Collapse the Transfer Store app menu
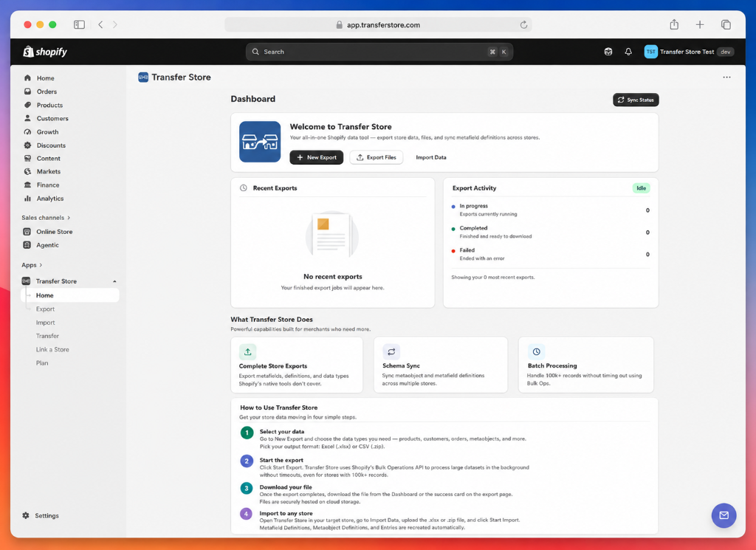 click(114, 281)
